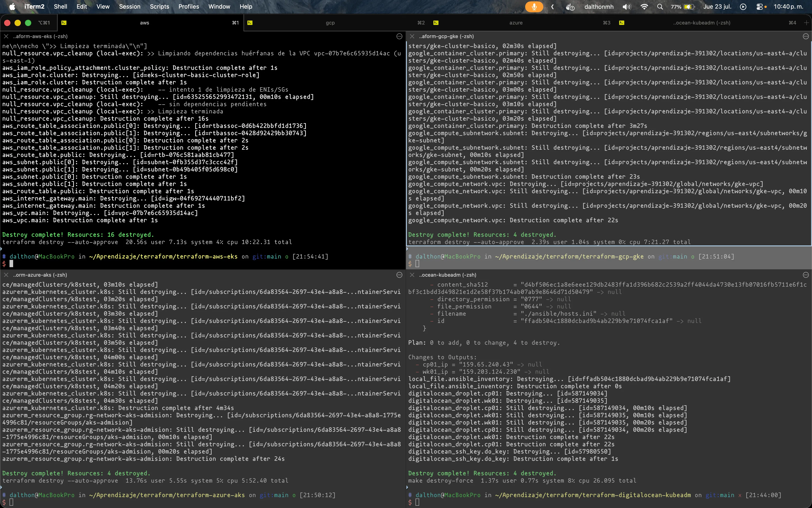Click the terminal icon on the ocean-kubeadm tab
The width and height of the screenshot is (812, 508).
tap(622, 23)
